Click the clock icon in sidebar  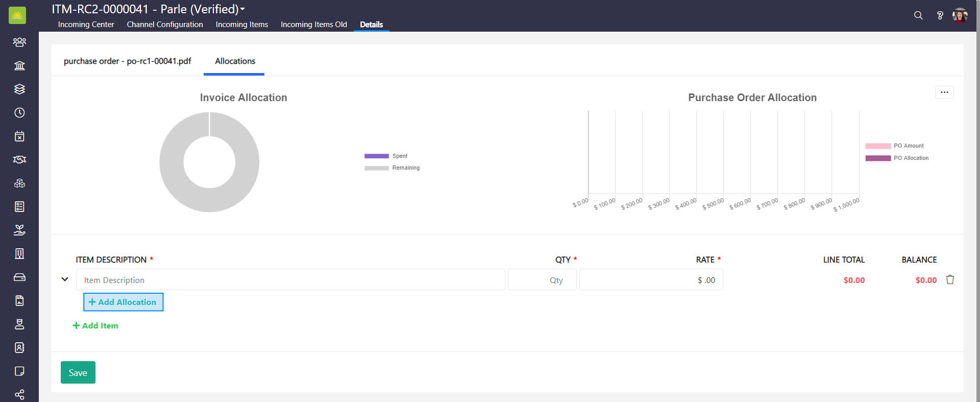tap(19, 112)
